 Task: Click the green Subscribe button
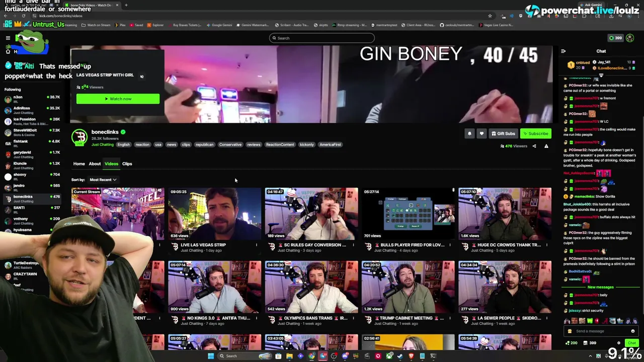tap(535, 134)
